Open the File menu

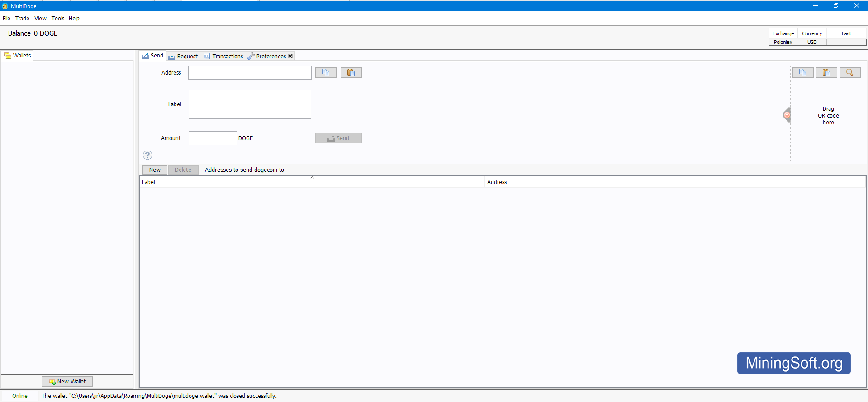(x=6, y=19)
